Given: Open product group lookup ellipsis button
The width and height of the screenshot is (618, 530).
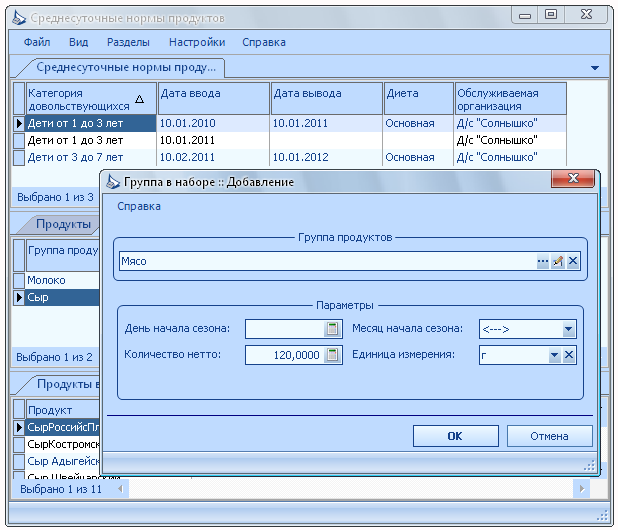Looking at the screenshot, I should point(543,261).
